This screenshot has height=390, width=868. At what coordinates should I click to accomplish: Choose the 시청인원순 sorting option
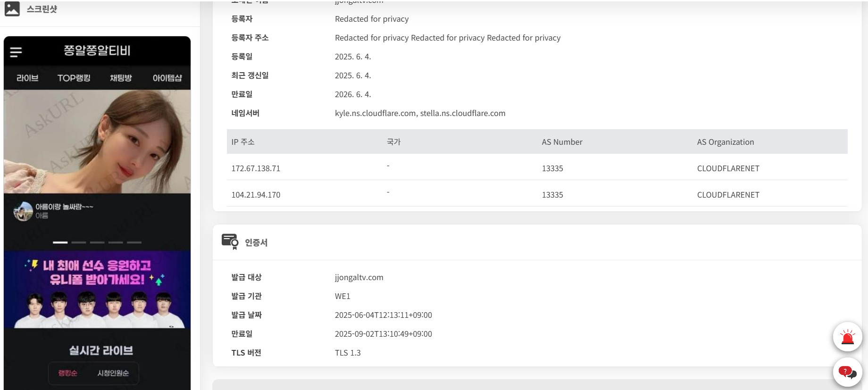coord(113,373)
